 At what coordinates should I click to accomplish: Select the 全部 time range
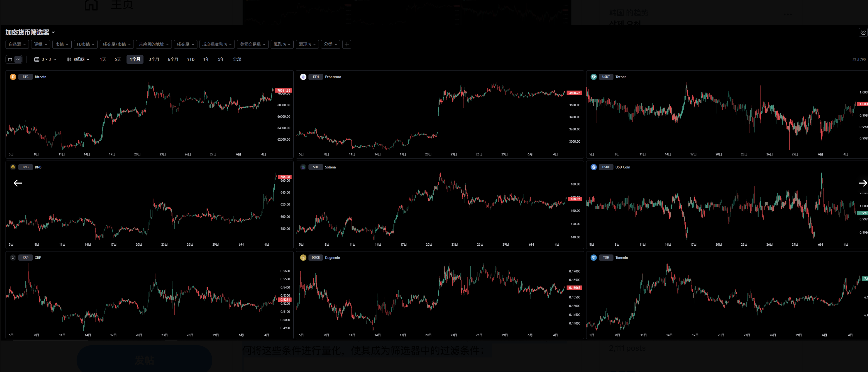point(237,59)
